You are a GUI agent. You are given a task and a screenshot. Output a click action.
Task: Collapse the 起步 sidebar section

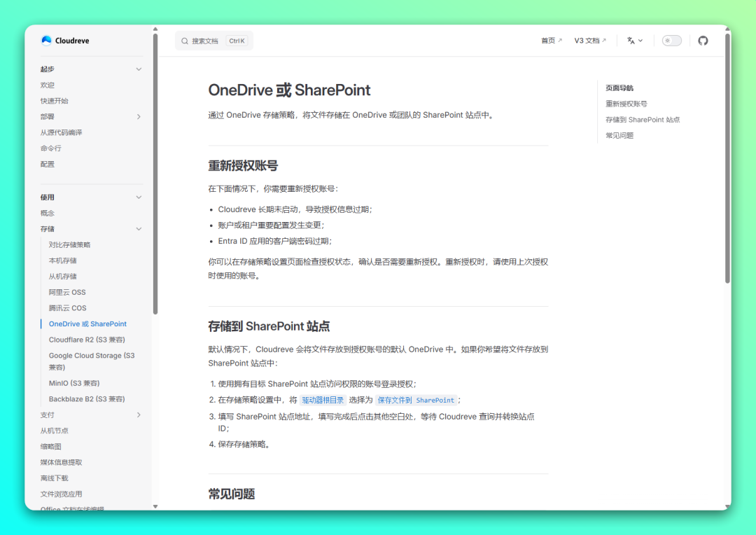point(139,69)
